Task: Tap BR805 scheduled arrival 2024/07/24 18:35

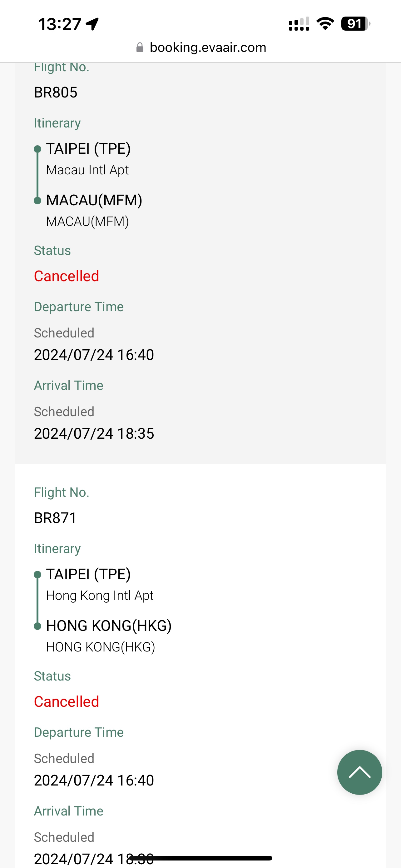Action: tap(94, 434)
